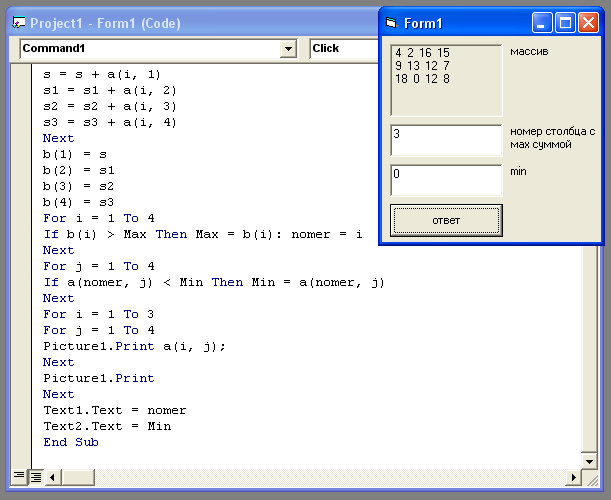This screenshot has width=611, height=500.
Task: Click the line 's3 = s3 + a(i, 4)'
Action: tap(110, 122)
